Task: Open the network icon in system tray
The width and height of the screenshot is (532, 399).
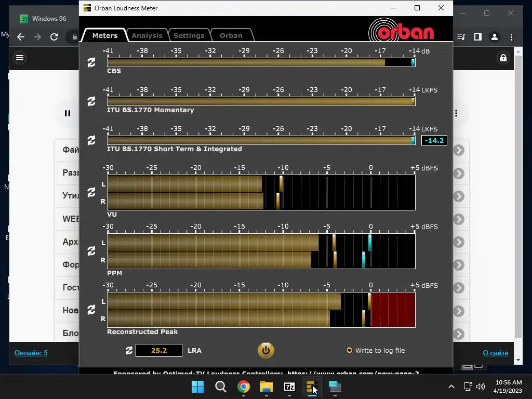Action: click(468, 387)
